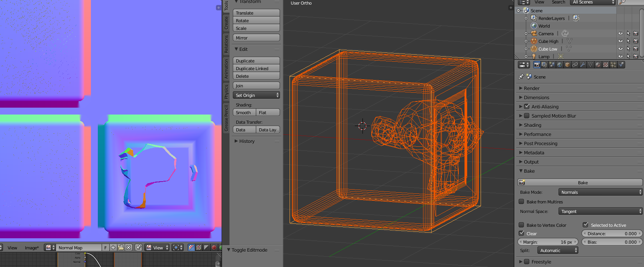This screenshot has height=267, width=644.
Task: Toggle Cube High selectability arrow
Action: (x=628, y=41)
